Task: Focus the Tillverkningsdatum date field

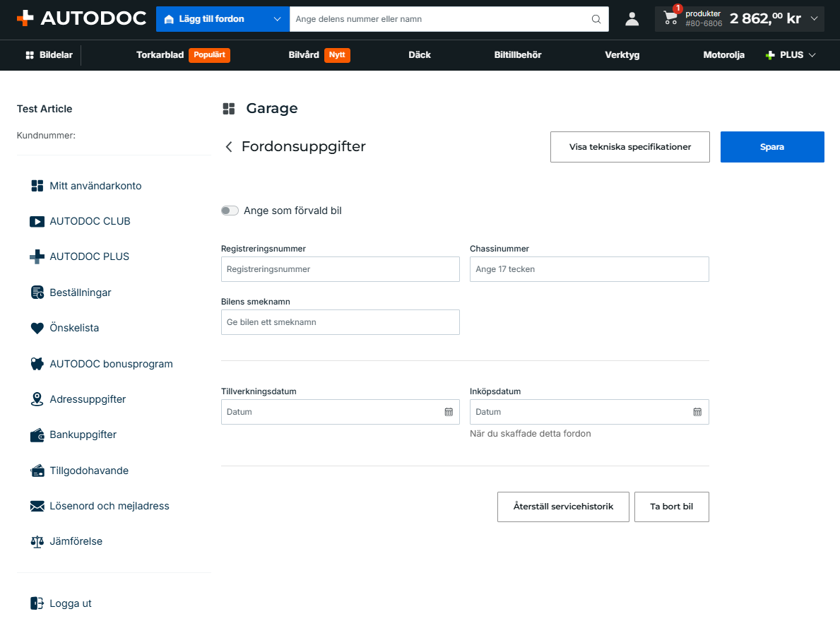Action: pyautogui.click(x=341, y=412)
